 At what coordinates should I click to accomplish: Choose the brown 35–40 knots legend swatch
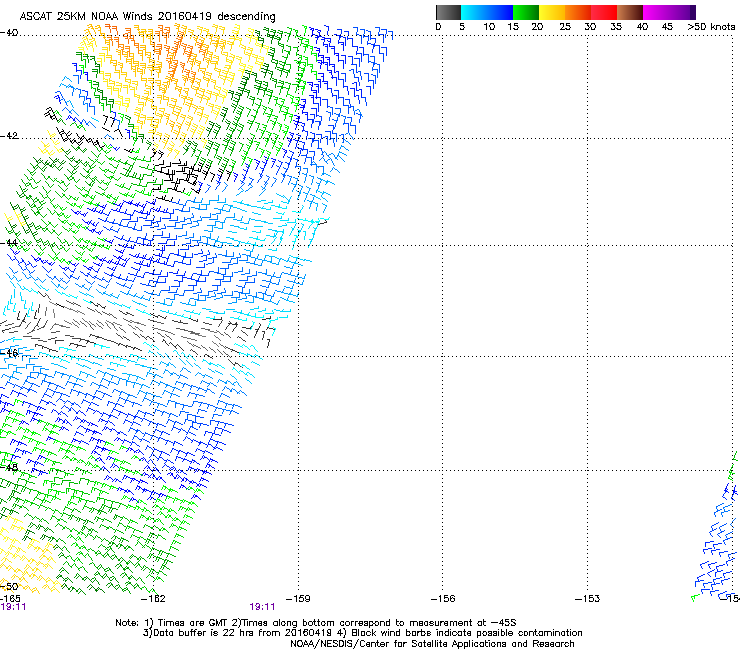pos(630,12)
